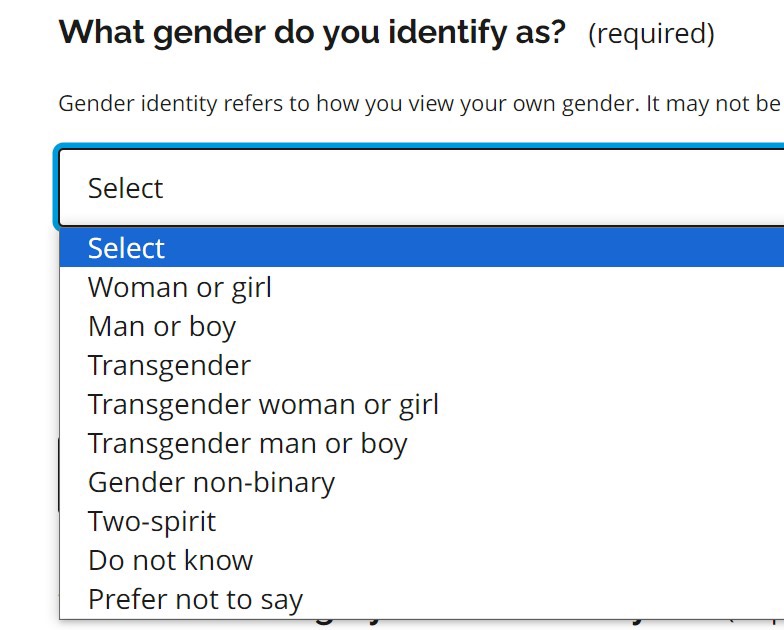Click the word "gender" in the bold heading
784x630 pixels.
point(210,33)
